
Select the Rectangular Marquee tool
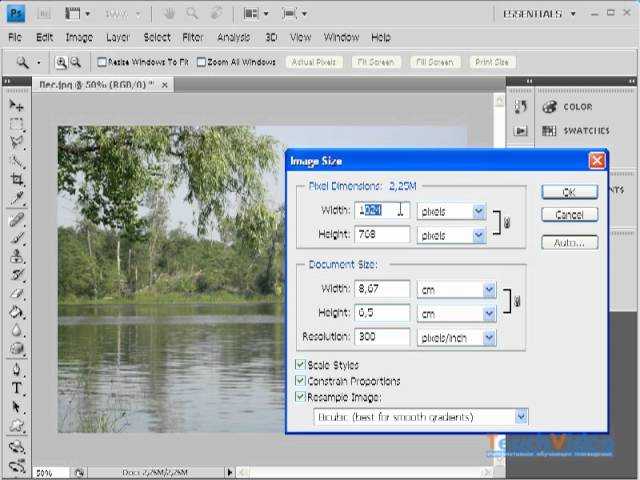pos(17,124)
